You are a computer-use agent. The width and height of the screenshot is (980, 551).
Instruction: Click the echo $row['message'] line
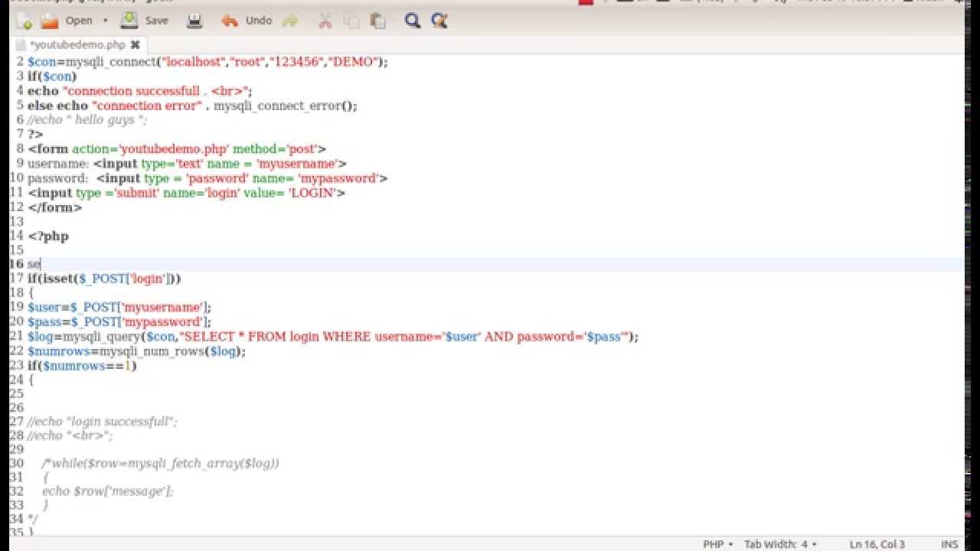pos(107,491)
